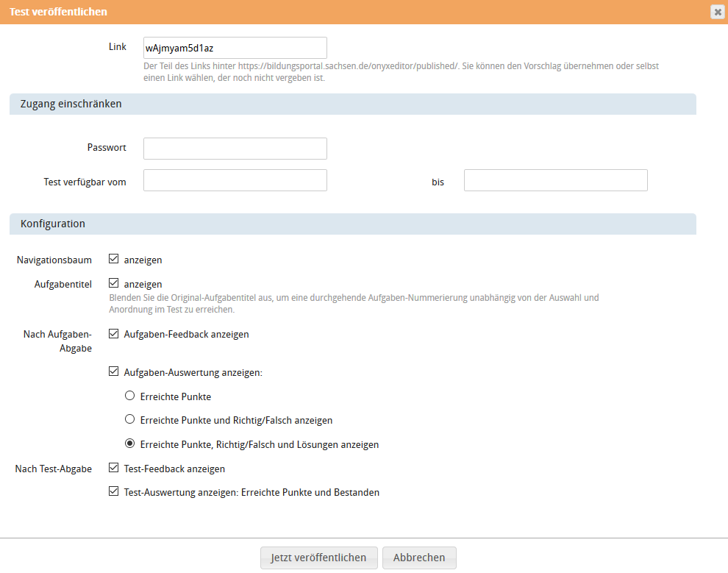
Task: Toggle the Navigationsbaum anzeigen checkbox
Action: click(114, 258)
